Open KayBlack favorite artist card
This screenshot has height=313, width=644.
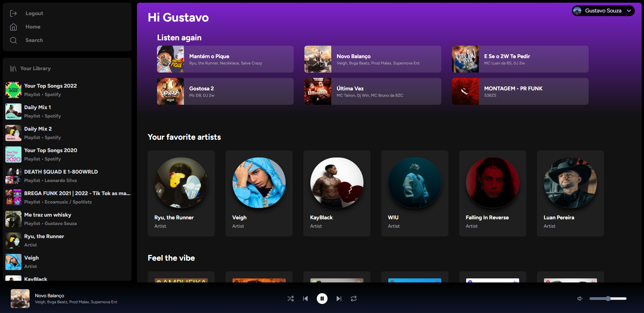(x=337, y=193)
